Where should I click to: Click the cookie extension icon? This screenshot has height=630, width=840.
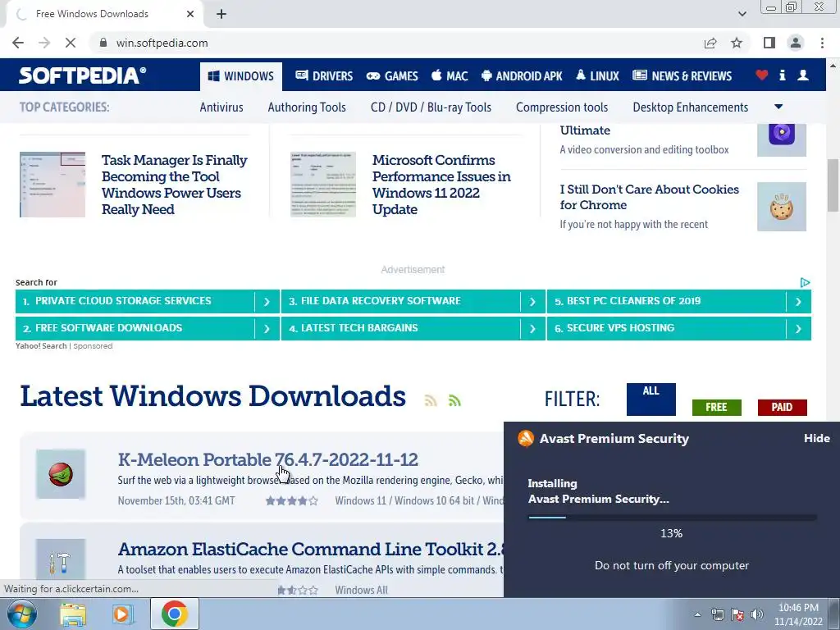[x=782, y=207]
